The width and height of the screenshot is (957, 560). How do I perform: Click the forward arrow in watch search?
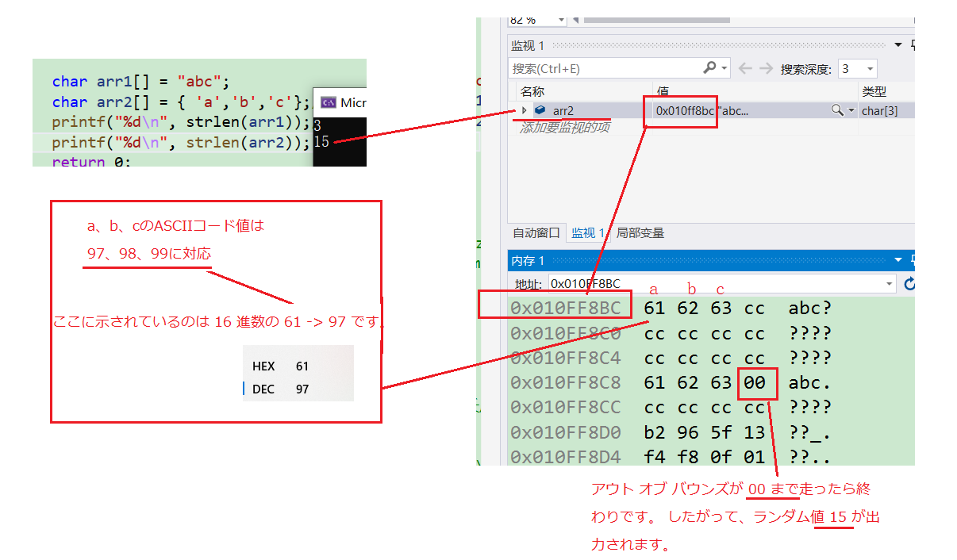[765, 68]
